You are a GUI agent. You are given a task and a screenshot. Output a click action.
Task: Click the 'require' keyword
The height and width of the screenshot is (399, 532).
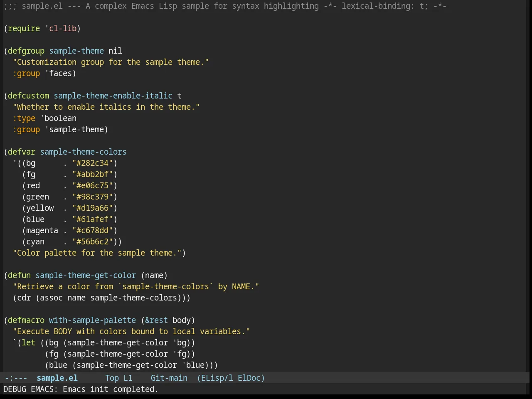pos(24,28)
